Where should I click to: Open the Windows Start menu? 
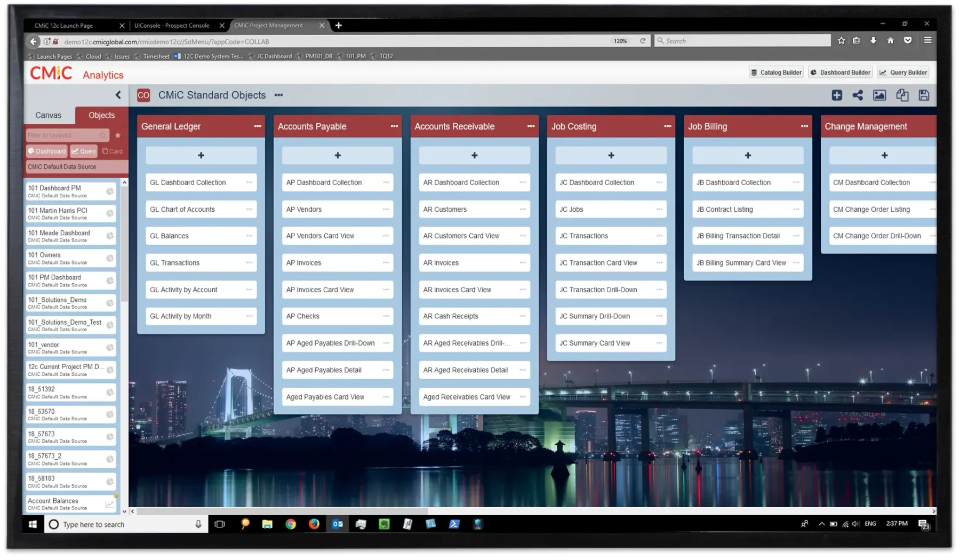click(x=33, y=525)
